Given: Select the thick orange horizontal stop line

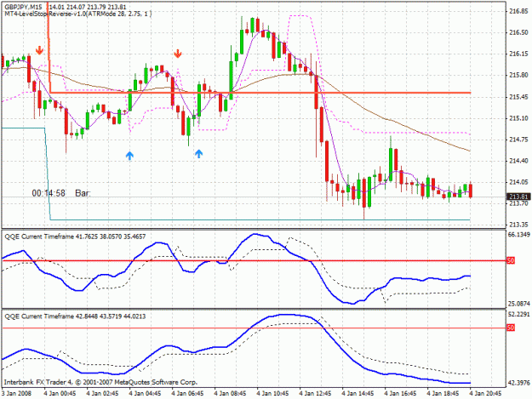Looking at the screenshot, I should click(x=260, y=93).
